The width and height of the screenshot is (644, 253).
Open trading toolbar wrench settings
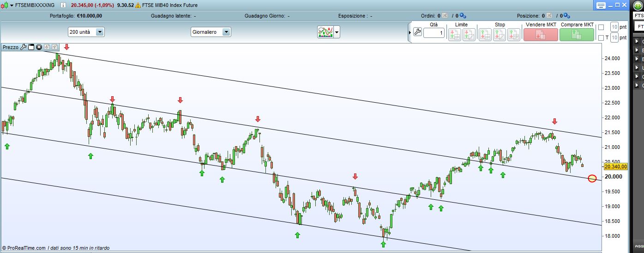click(417, 32)
